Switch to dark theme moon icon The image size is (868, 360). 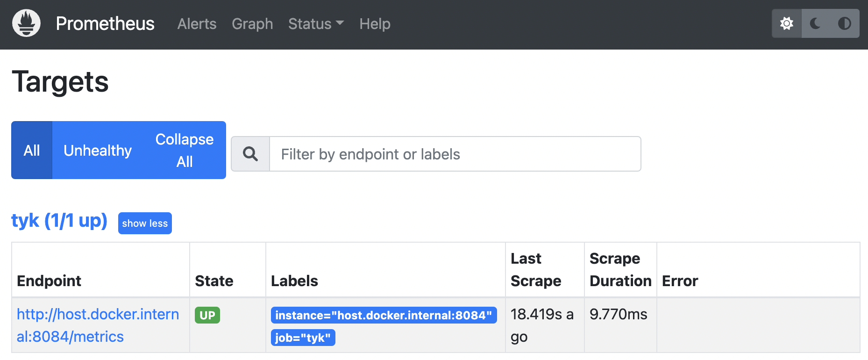click(x=816, y=23)
